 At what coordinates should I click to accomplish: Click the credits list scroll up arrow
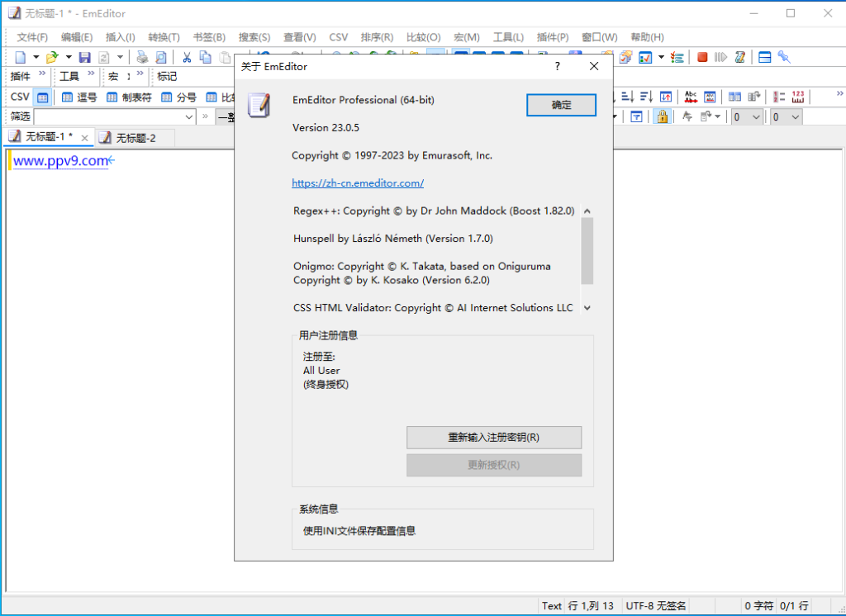coord(587,211)
